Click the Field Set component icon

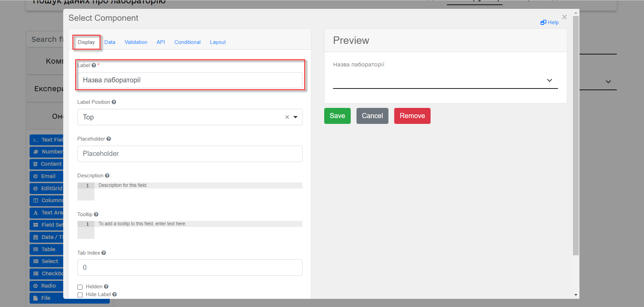[36, 225]
